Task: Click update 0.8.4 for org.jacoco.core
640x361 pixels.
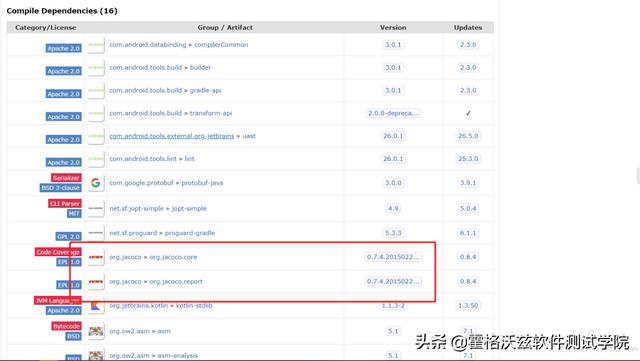Action: (x=468, y=257)
